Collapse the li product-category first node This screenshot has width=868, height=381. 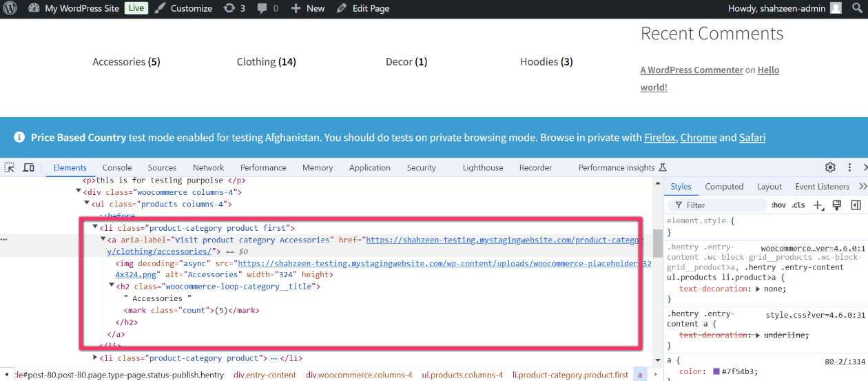(x=95, y=227)
